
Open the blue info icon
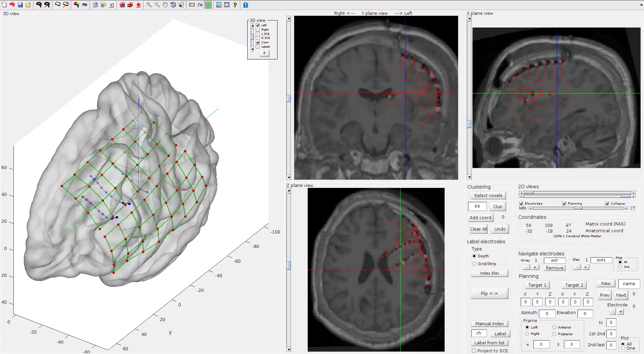coord(246,5)
